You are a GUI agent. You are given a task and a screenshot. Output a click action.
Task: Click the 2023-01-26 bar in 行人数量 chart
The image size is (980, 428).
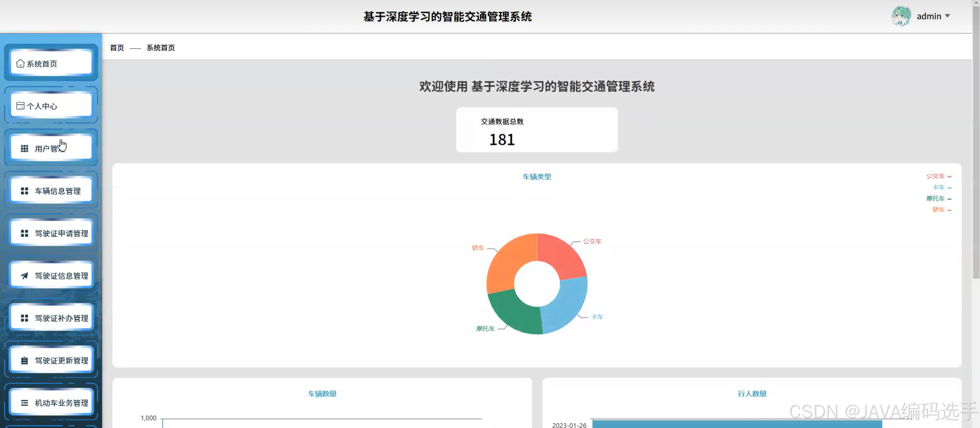737,424
